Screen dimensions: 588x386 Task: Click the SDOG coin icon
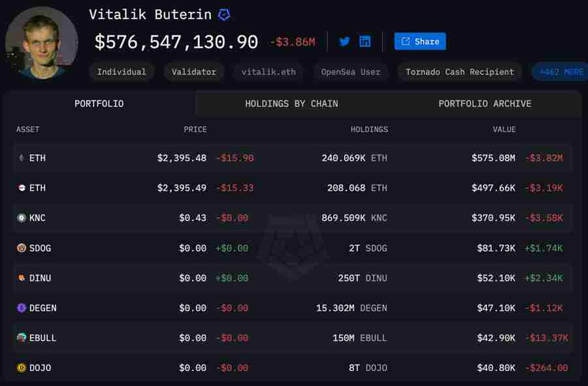pyautogui.click(x=20, y=248)
